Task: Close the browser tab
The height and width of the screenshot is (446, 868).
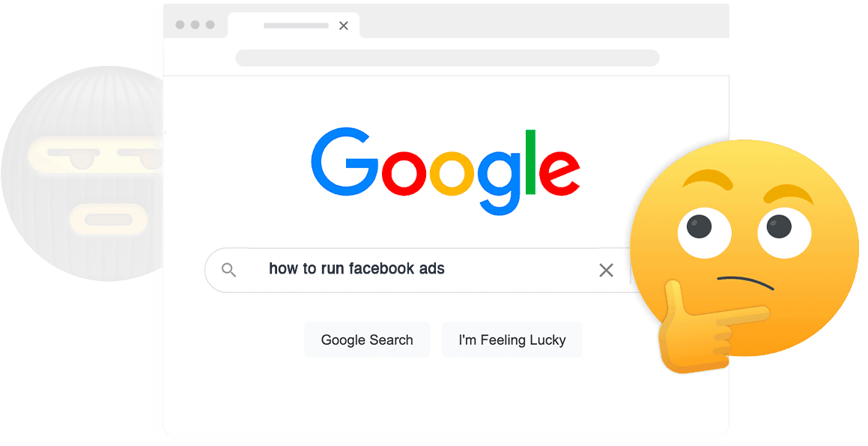Action: click(343, 25)
